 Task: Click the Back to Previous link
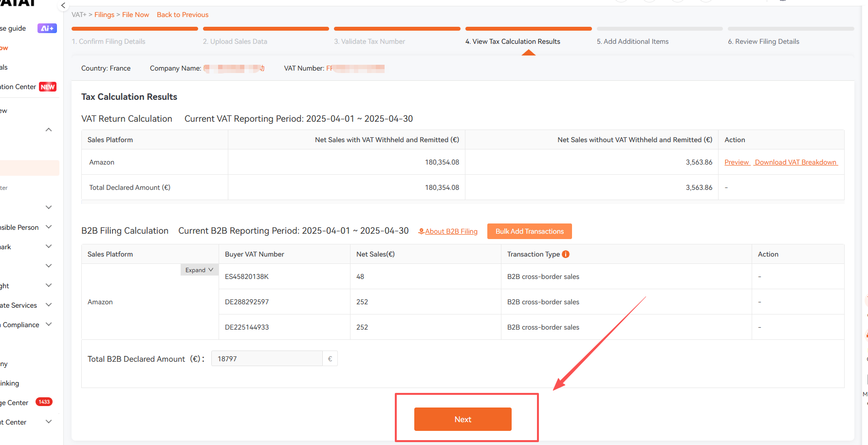click(183, 15)
